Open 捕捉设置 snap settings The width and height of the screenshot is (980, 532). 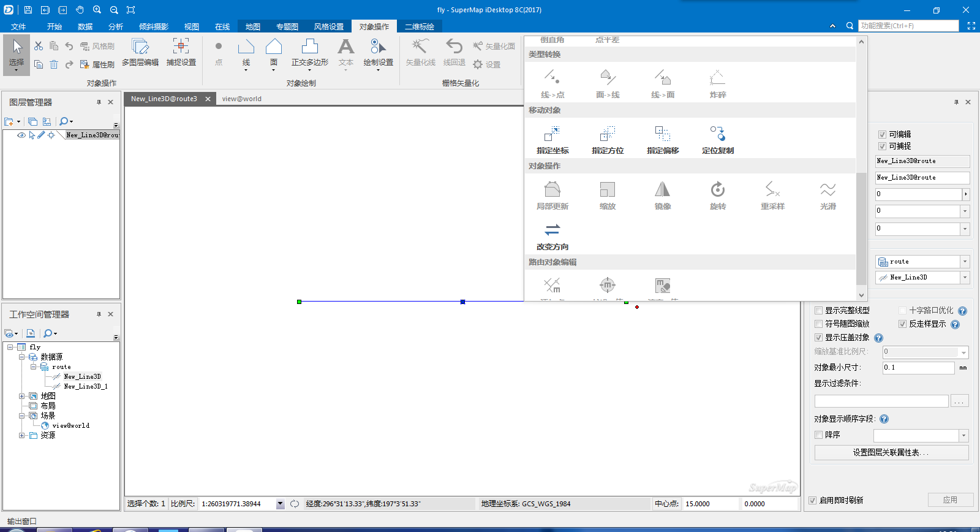(181, 53)
